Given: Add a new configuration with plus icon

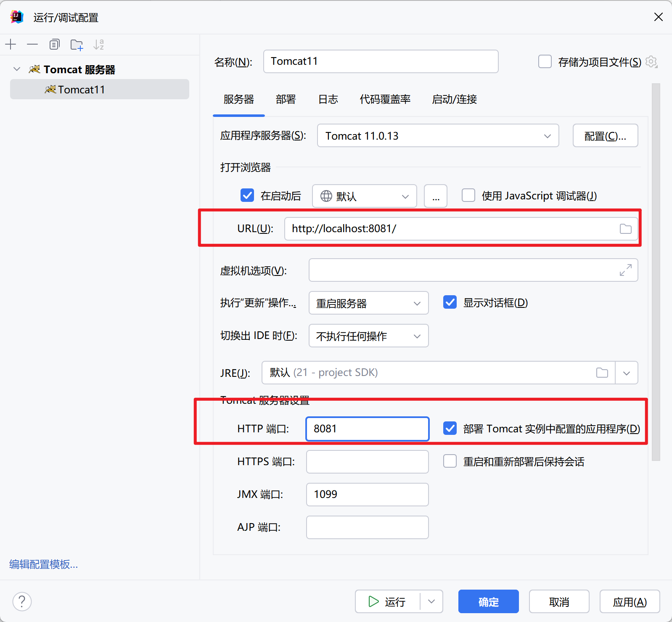Looking at the screenshot, I should 11,44.
